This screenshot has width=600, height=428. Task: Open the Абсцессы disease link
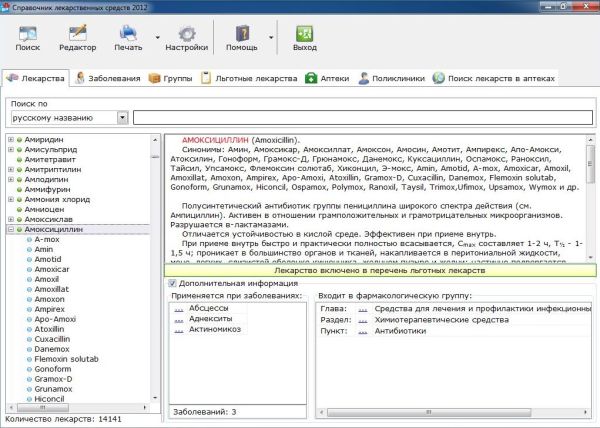[x=209, y=308]
